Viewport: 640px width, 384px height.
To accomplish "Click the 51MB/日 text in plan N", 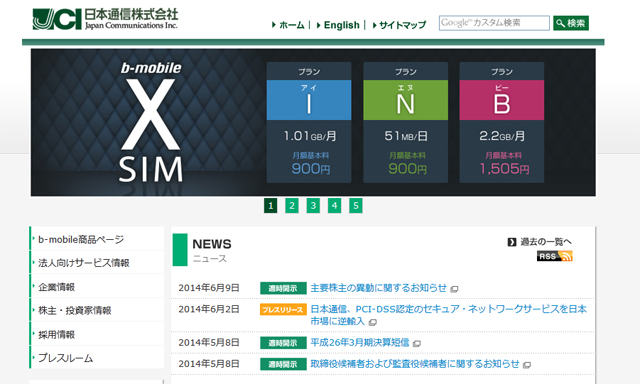I will point(406,136).
